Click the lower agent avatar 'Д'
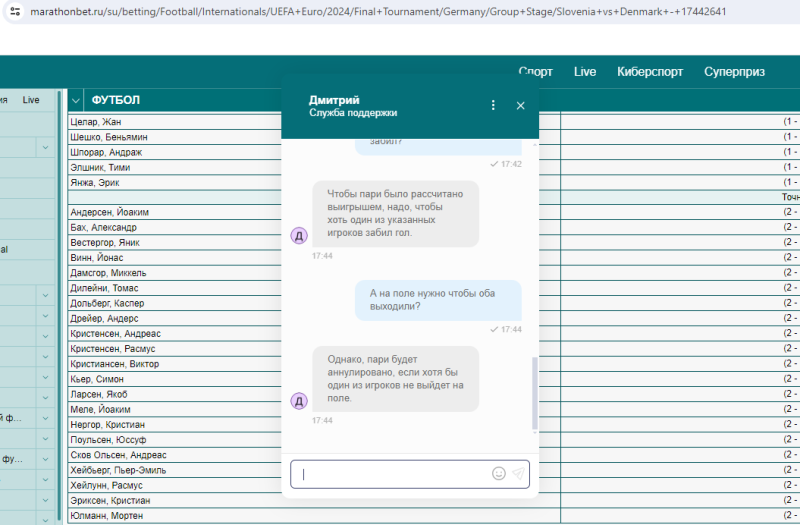Viewport: 800px width, 525px height. pyautogui.click(x=298, y=401)
